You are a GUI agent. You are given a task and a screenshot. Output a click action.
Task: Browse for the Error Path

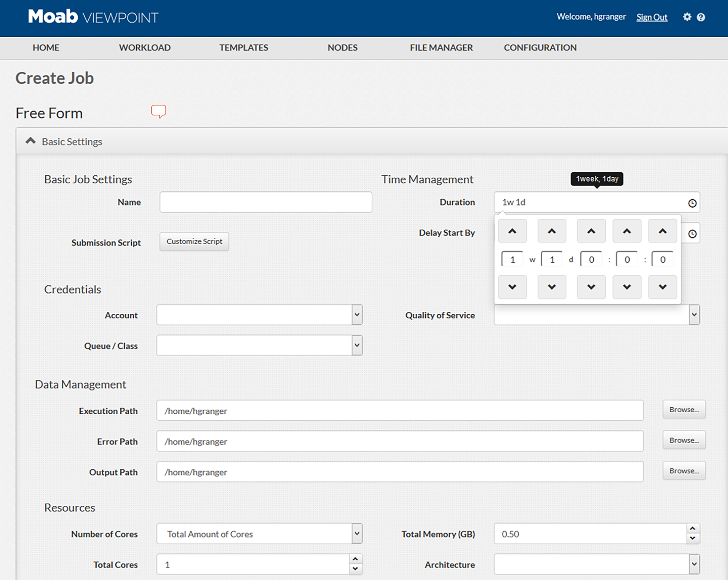click(684, 440)
